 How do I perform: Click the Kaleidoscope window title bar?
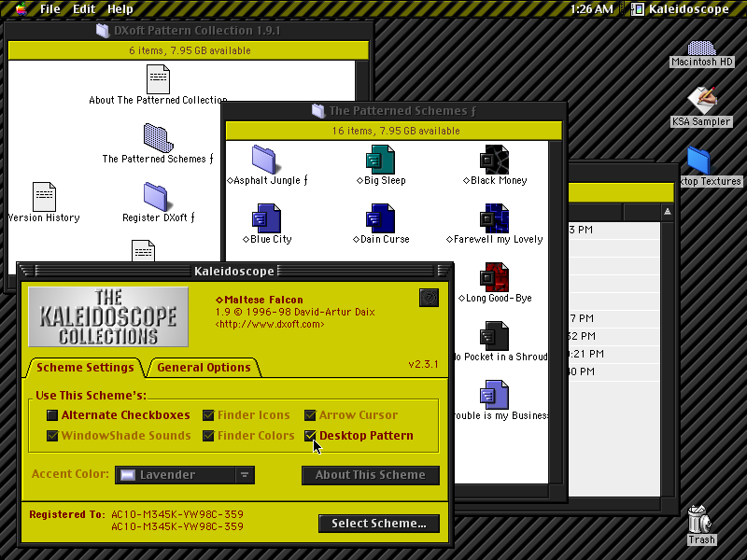tap(234, 271)
